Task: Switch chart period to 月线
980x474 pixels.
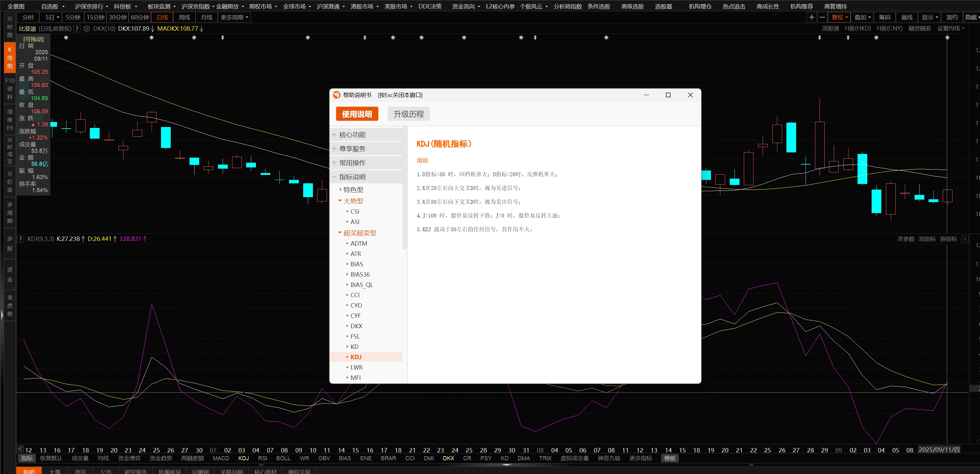Action: pyautogui.click(x=207, y=18)
